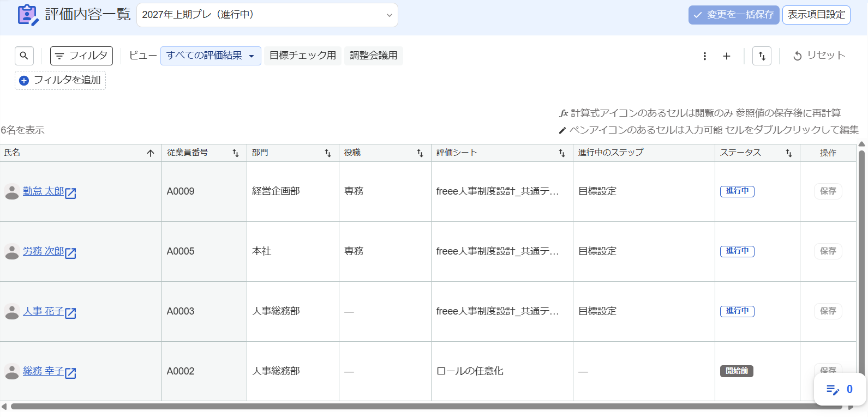Open external link icon for 勤怠 太郎
Viewport: 868px width, 417px height.
tap(70, 193)
